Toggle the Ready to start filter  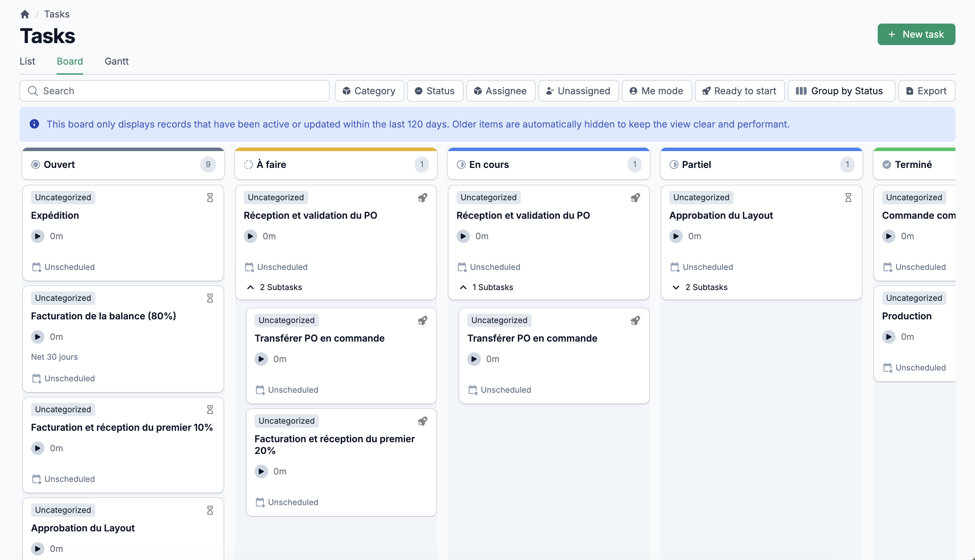[x=740, y=91]
